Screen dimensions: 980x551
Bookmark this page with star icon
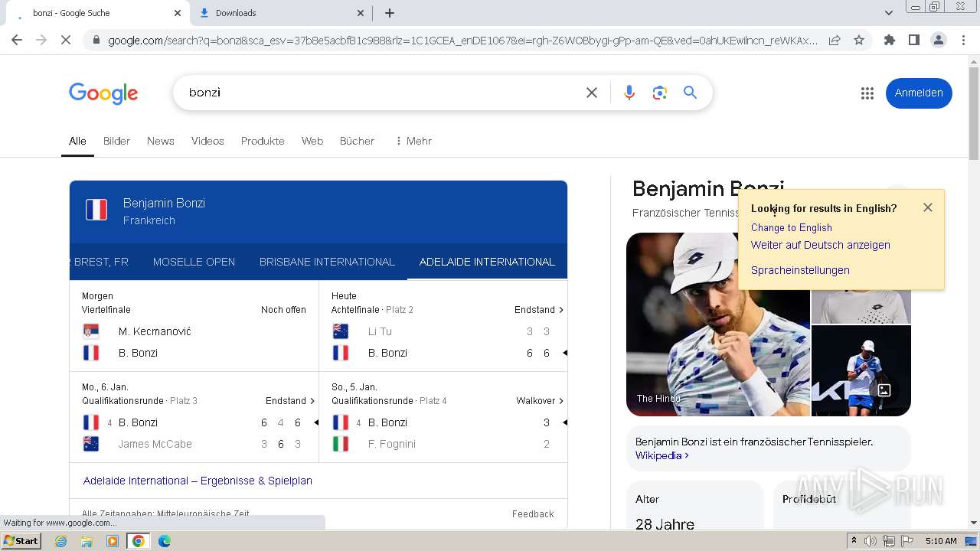pyautogui.click(x=859, y=40)
